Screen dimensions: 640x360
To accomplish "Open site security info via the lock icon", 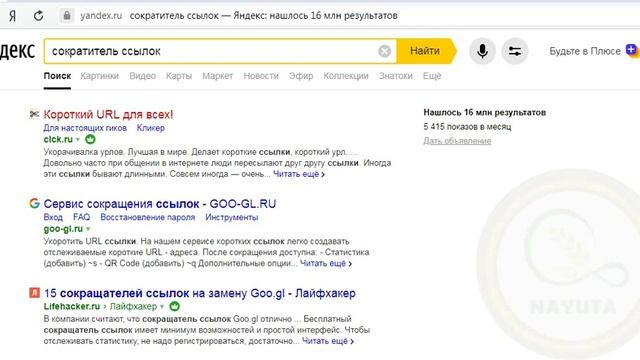I will coord(67,16).
